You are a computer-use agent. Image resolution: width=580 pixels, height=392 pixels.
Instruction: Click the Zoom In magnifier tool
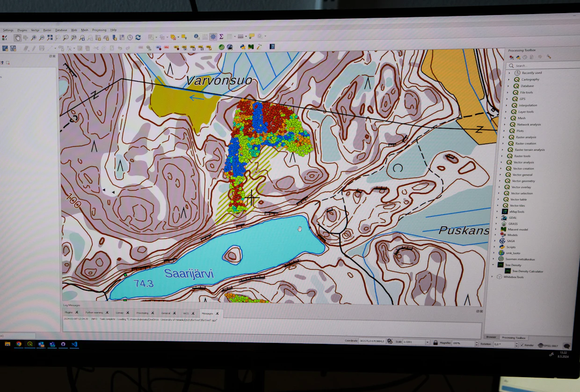(x=34, y=37)
